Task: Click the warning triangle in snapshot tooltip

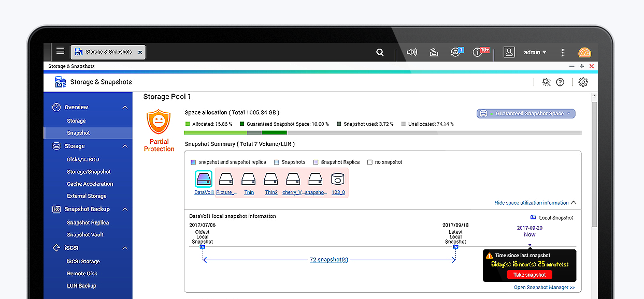Action: pos(489,256)
